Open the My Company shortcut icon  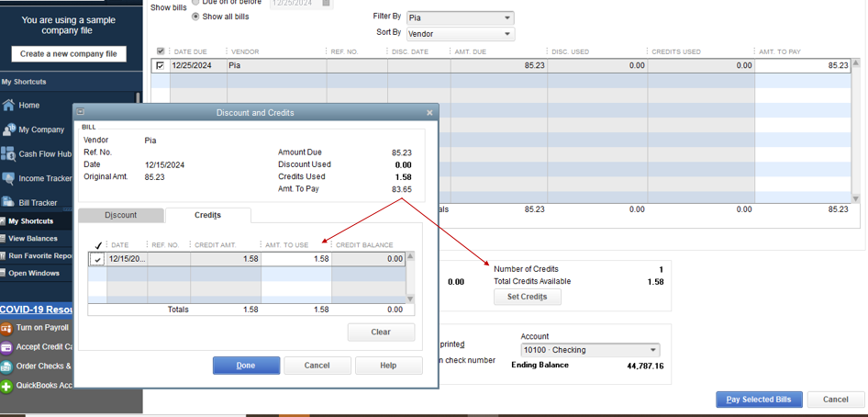(x=8, y=130)
